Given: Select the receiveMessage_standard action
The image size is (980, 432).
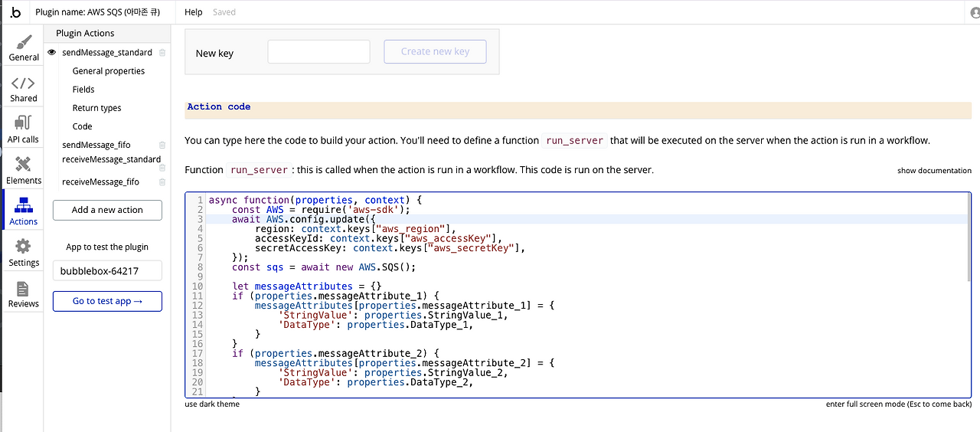Looking at the screenshot, I should point(111,159).
